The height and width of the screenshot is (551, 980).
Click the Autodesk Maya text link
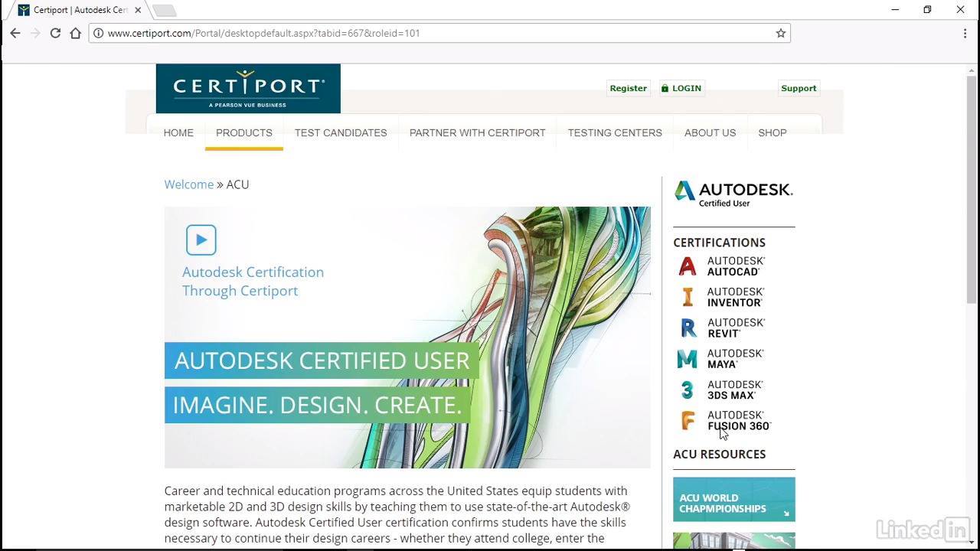coord(736,359)
